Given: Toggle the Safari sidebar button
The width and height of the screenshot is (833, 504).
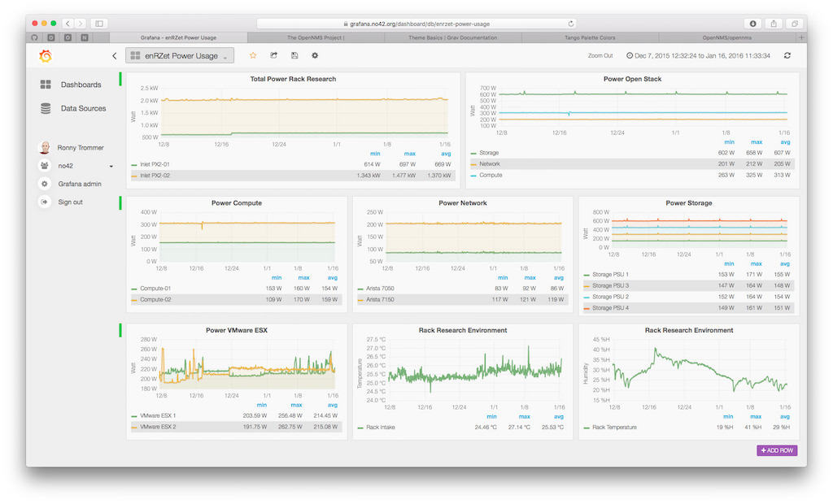Looking at the screenshot, I should pyautogui.click(x=99, y=24).
